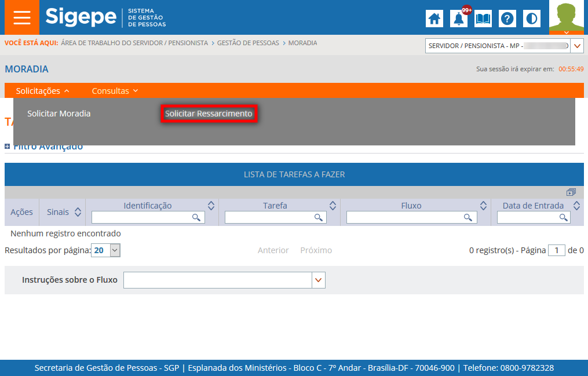
Task: Click the table restore columns icon
Action: (571, 192)
